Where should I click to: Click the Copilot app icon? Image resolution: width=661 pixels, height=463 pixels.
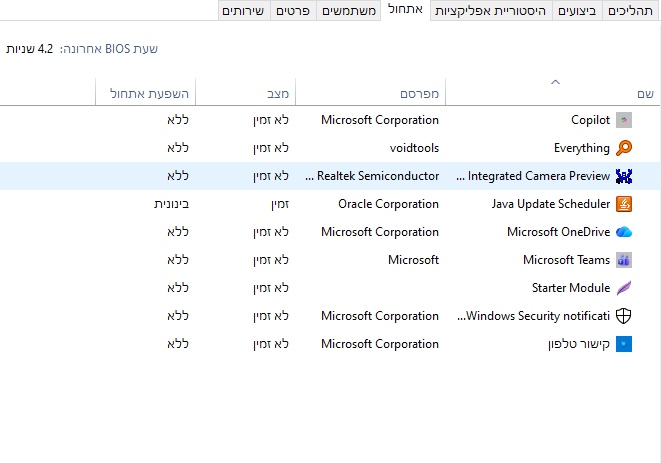pos(624,120)
